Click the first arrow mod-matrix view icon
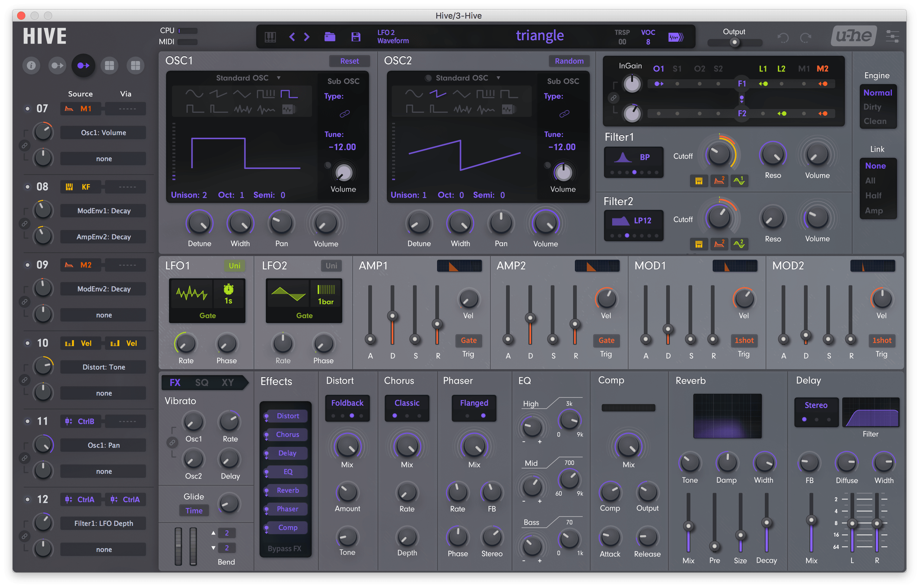 (57, 65)
